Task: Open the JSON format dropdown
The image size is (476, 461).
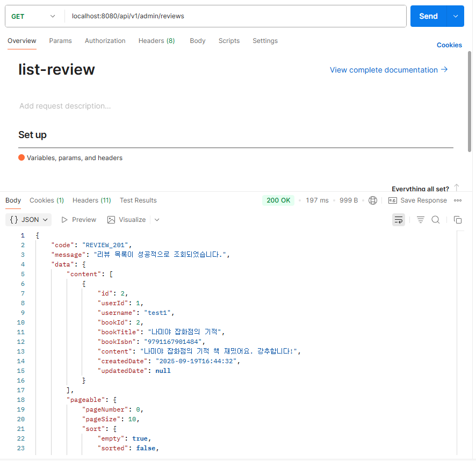Action: coord(28,220)
